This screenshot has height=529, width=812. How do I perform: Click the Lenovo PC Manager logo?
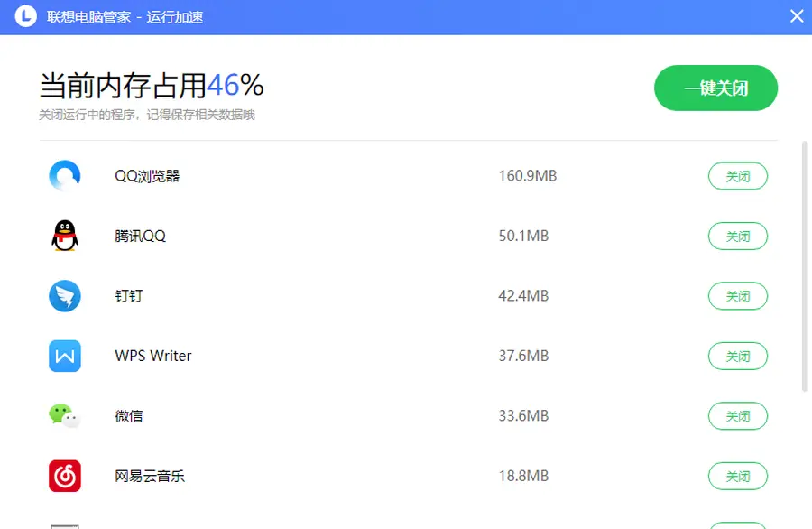(26, 16)
